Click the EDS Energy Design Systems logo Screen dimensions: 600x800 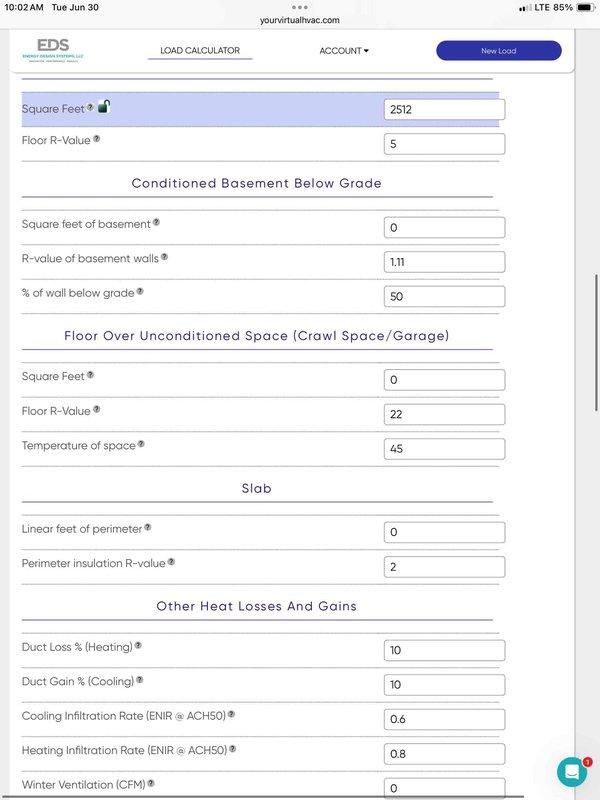click(53, 51)
